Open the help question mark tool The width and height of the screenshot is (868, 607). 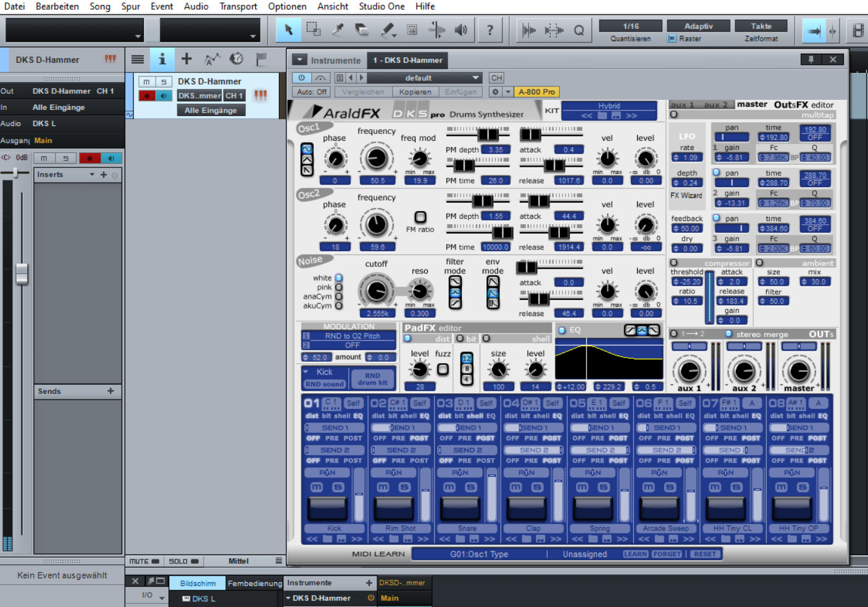490,30
